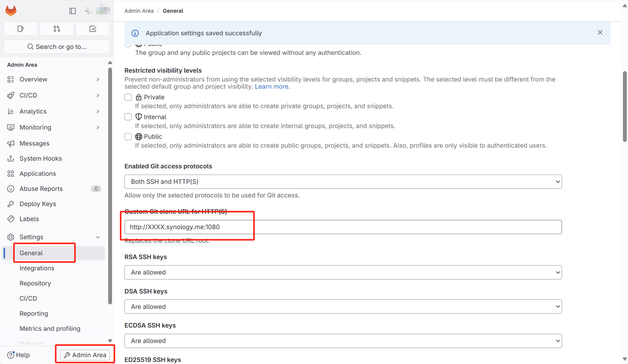Restrict Public visibility by checking its box
This screenshot has height=364, width=628.
[x=128, y=136]
